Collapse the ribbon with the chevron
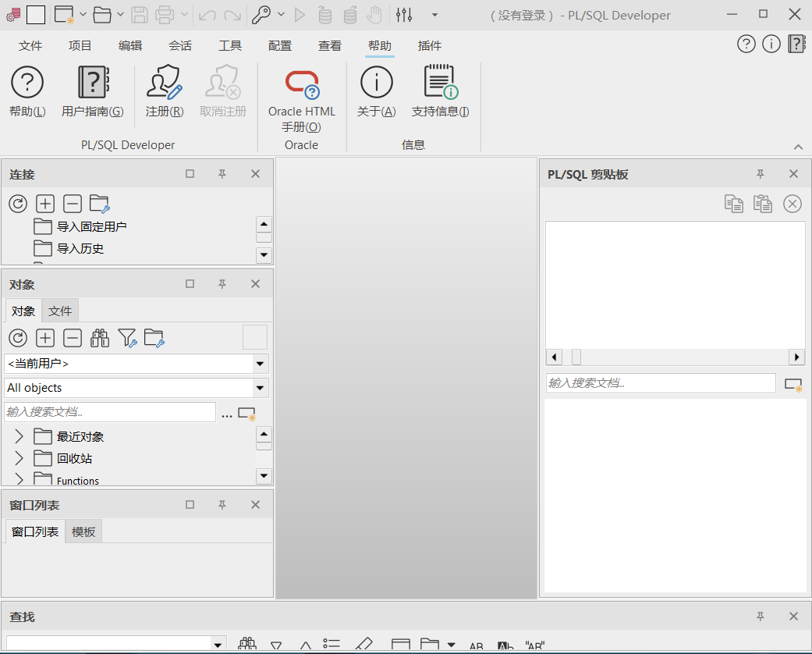Viewport: 812px width, 654px height. click(798, 148)
